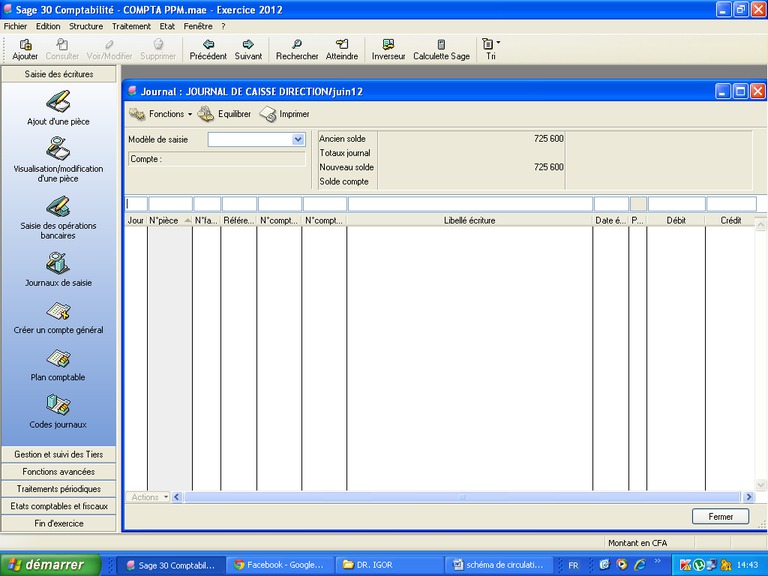768x576 pixels.
Task: Print the journal with Imprimer
Action: click(x=285, y=114)
